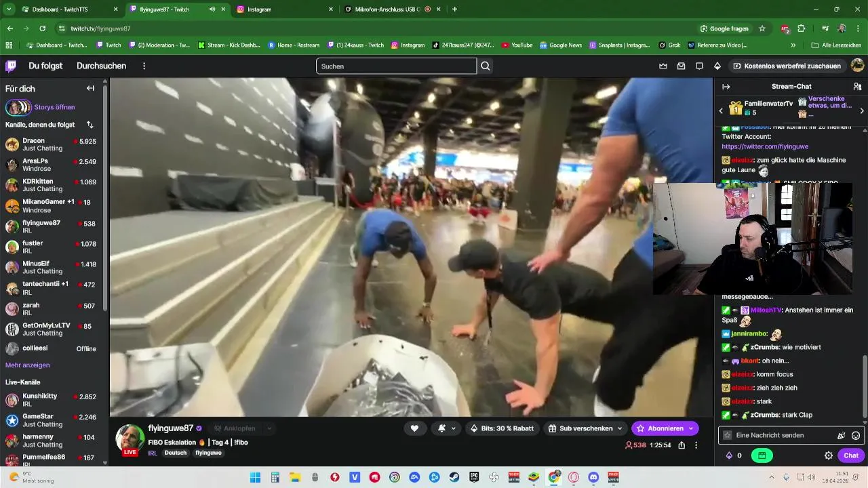
Task: Click the heart follow button
Action: click(x=414, y=428)
